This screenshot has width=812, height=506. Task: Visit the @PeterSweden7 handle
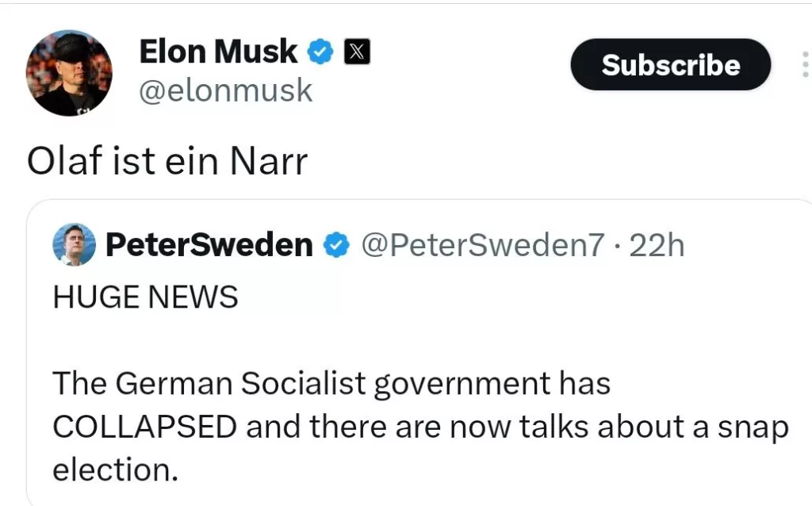tap(483, 245)
